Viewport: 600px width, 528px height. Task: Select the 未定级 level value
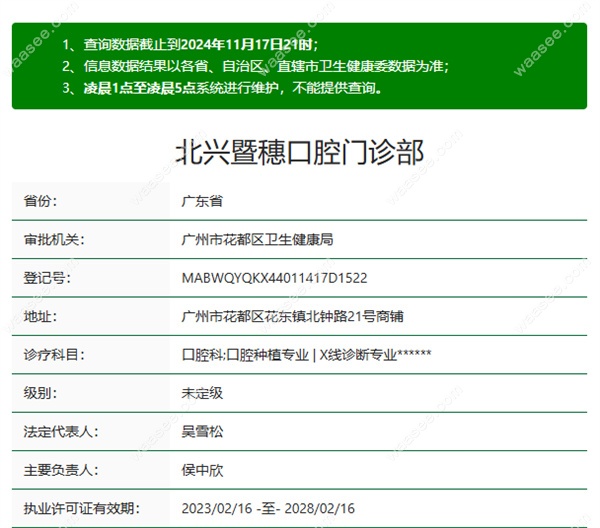point(202,393)
